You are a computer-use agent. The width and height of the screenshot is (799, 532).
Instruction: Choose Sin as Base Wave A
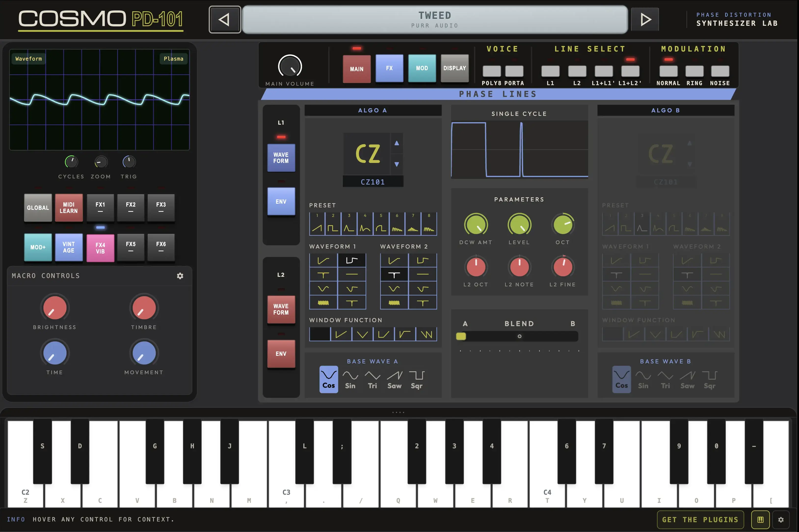click(x=350, y=379)
